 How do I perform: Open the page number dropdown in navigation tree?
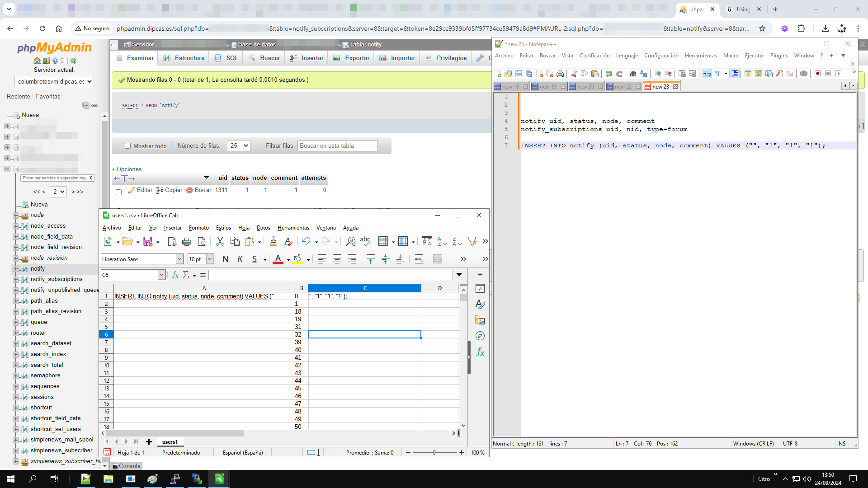[58, 192]
